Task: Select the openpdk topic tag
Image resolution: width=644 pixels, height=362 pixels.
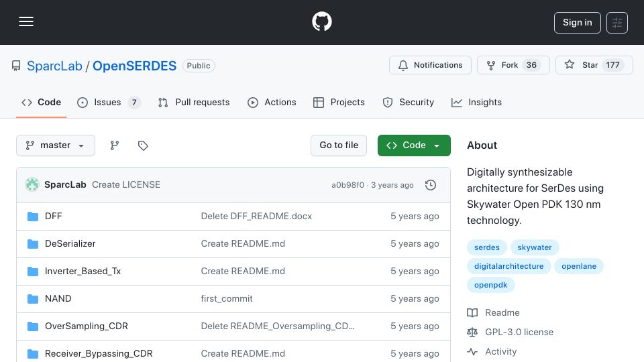Action: point(491,286)
